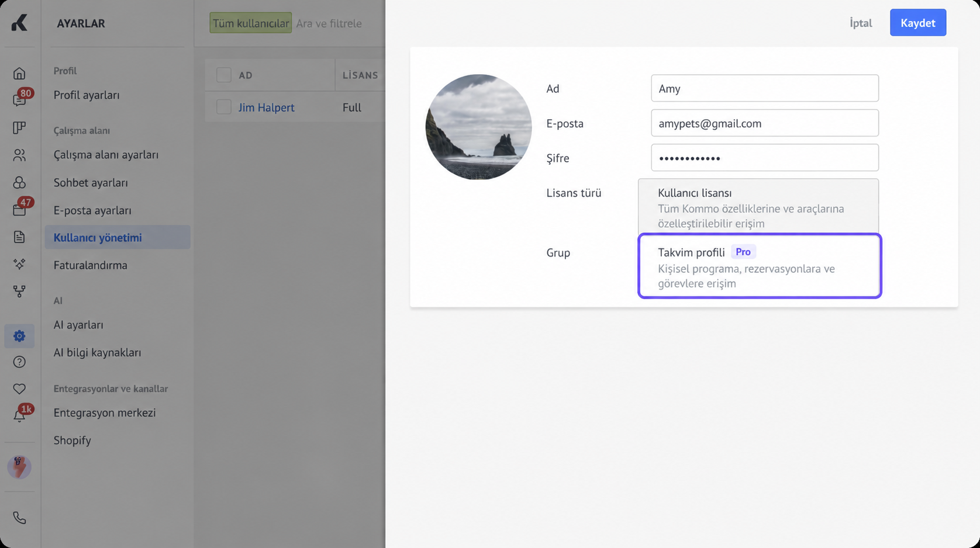980x548 pixels.
Task: Sort by AD column header
Action: (246, 75)
